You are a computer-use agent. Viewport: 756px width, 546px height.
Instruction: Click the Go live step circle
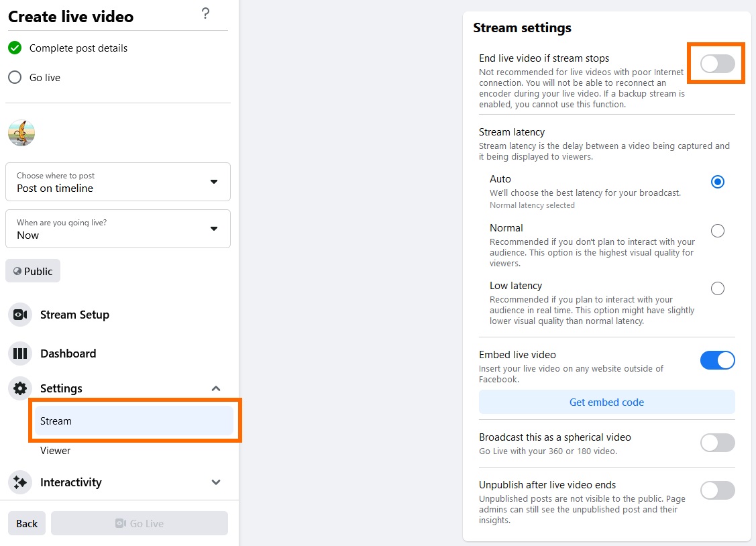click(15, 78)
